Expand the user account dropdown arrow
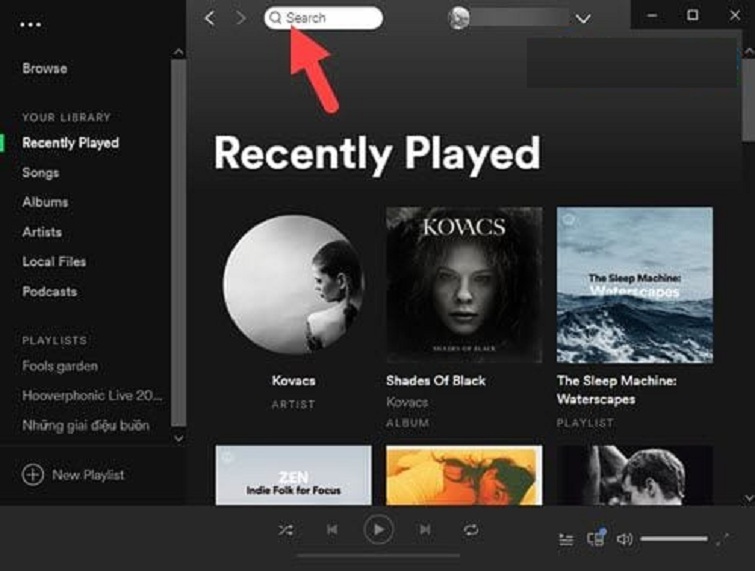Image resolution: width=755 pixels, height=571 pixels. (583, 19)
